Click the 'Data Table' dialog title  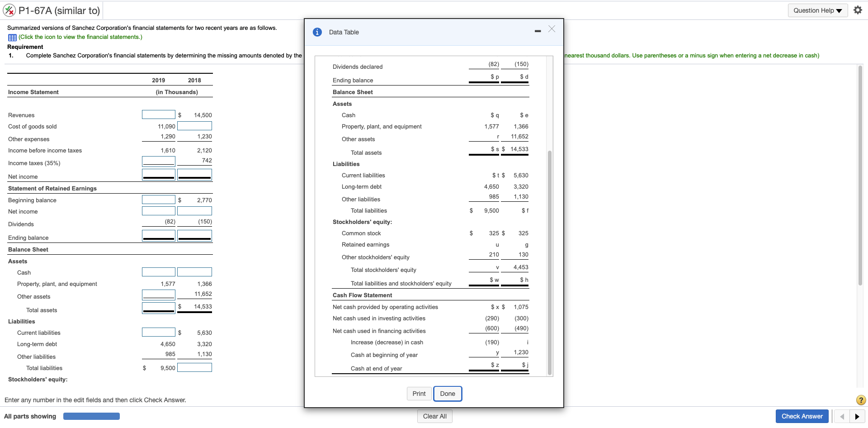[344, 32]
